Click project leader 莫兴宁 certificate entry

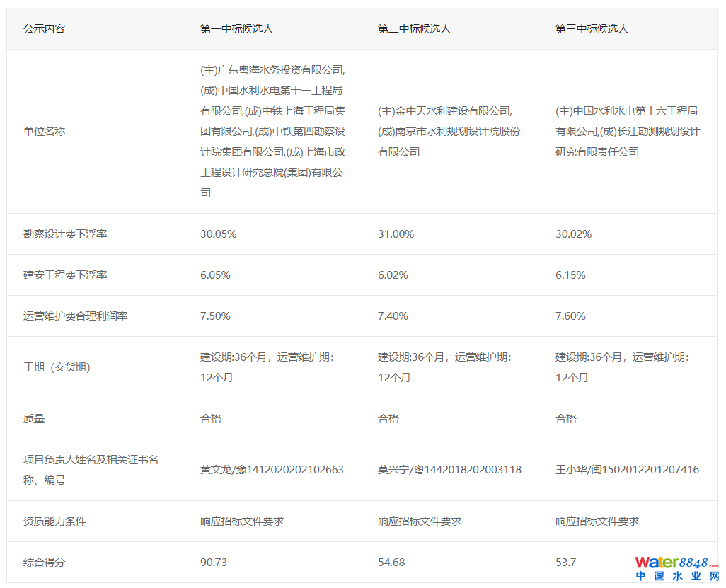coord(449,470)
